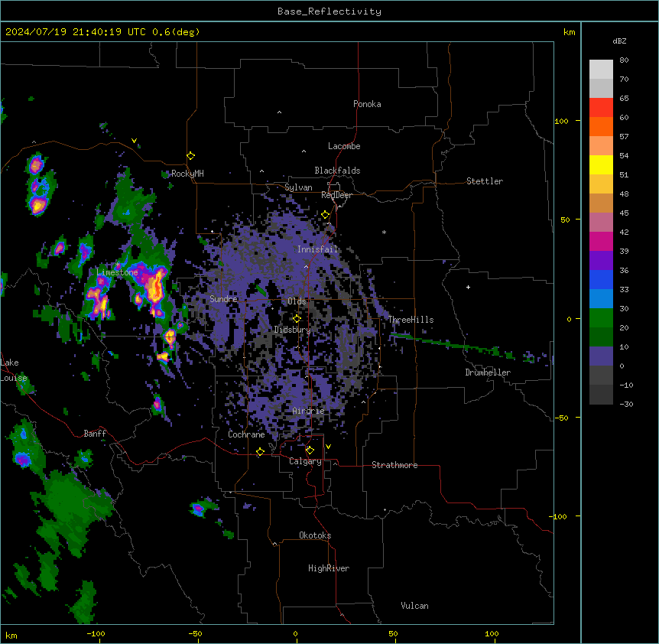Image resolution: width=659 pixels, height=644 pixels.
Task: Click the 0 tick on bottom axis
Action: [295, 633]
